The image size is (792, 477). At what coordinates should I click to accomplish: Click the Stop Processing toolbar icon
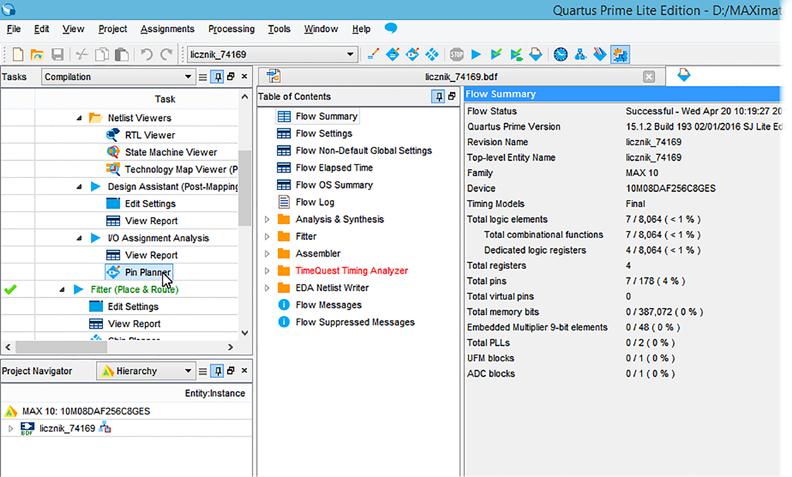point(457,54)
